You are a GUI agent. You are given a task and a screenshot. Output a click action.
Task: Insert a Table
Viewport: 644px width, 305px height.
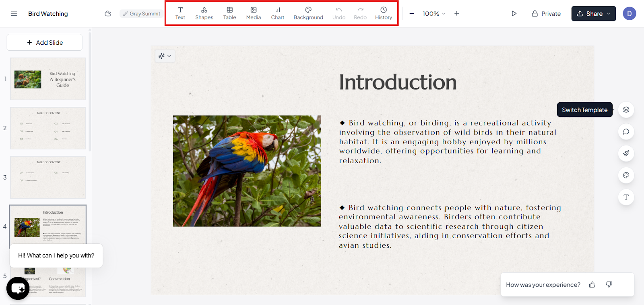click(x=230, y=13)
